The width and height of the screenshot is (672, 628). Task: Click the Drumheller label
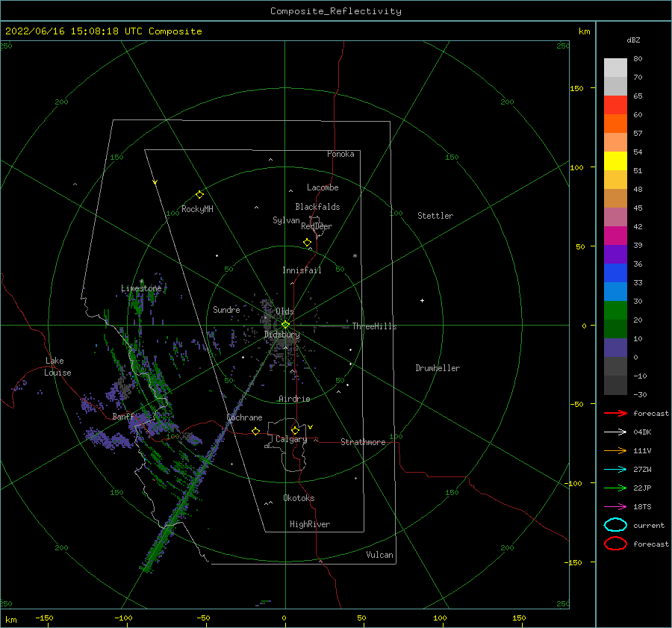pos(438,368)
